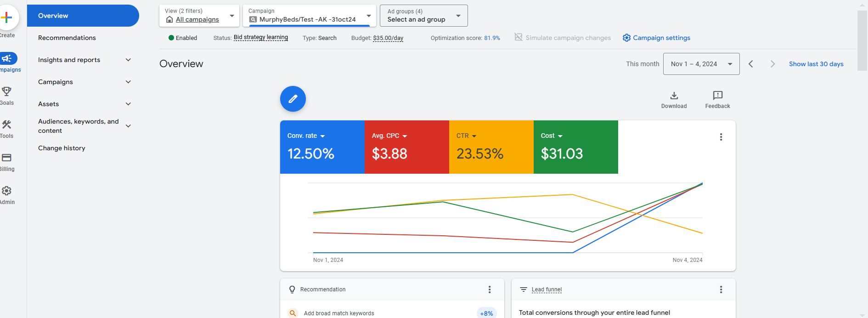Open the Nov 1 – 4, 2024 date picker

pos(701,64)
